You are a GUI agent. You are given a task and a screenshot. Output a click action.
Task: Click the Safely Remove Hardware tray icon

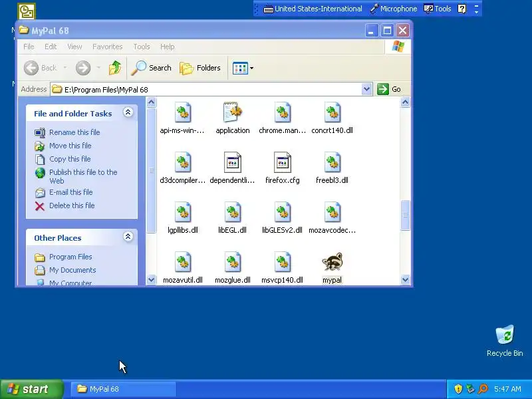(x=470, y=389)
